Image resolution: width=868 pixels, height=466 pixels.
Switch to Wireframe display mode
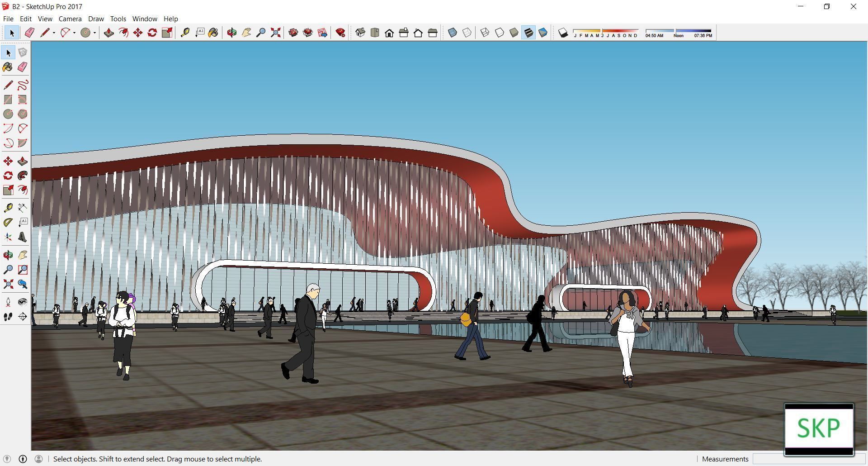coord(485,32)
